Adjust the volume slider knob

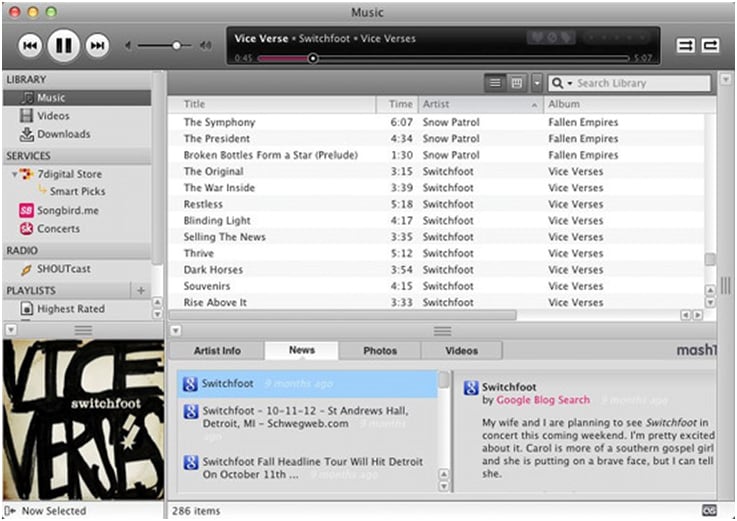(176, 46)
